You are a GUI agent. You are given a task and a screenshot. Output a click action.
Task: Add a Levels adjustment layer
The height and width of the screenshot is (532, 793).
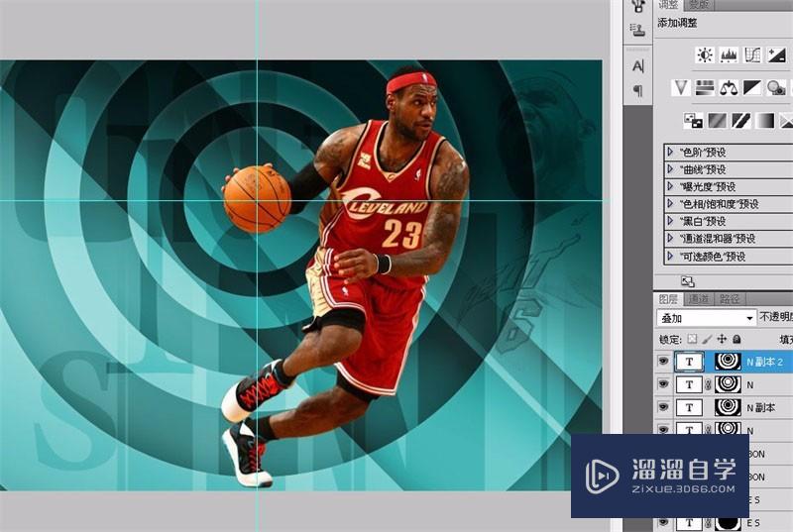(x=729, y=54)
